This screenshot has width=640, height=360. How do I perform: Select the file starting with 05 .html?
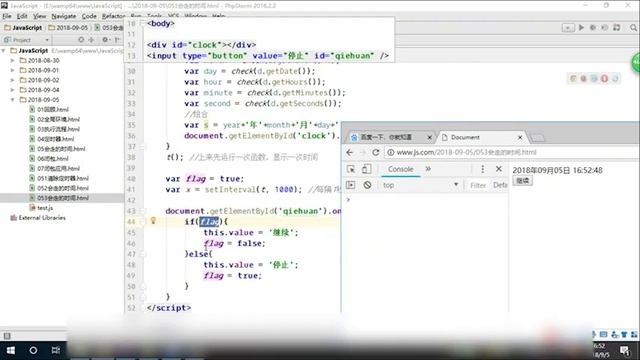[57, 149]
